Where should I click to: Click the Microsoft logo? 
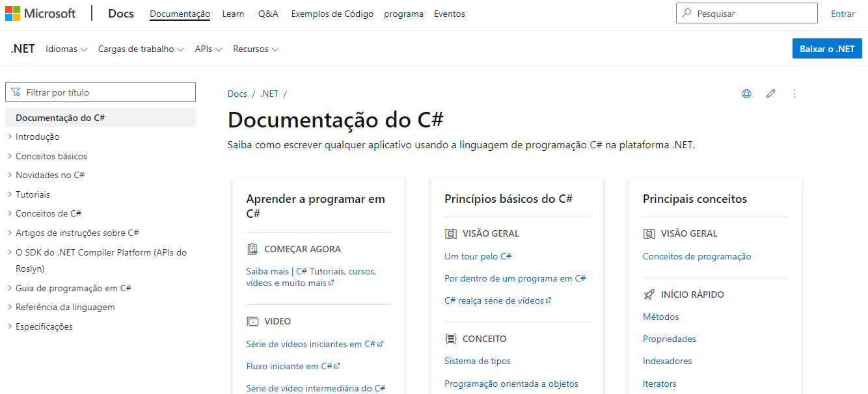[40, 13]
